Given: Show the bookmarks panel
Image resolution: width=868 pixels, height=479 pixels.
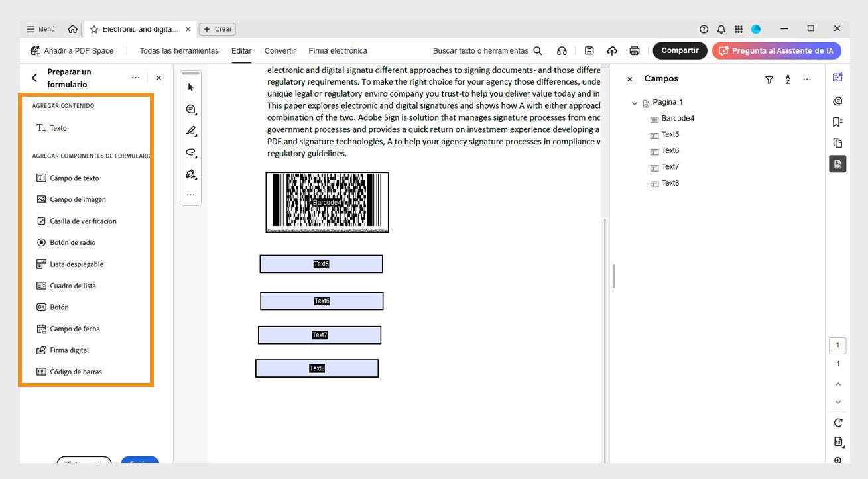Looking at the screenshot, I should click(837, 122).
